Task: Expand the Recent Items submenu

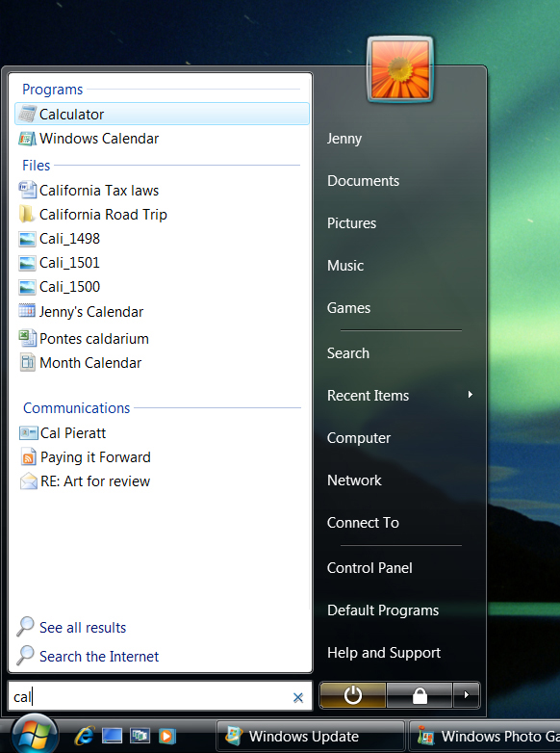Action: point(400,395)
